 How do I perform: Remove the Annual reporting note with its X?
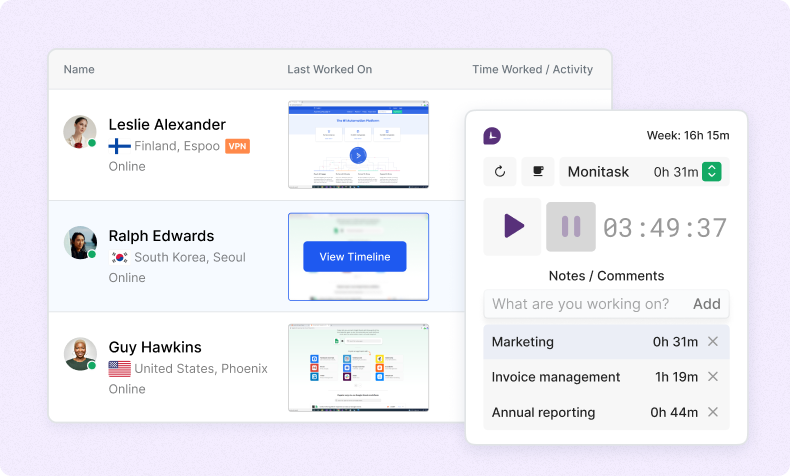[712, 412]
